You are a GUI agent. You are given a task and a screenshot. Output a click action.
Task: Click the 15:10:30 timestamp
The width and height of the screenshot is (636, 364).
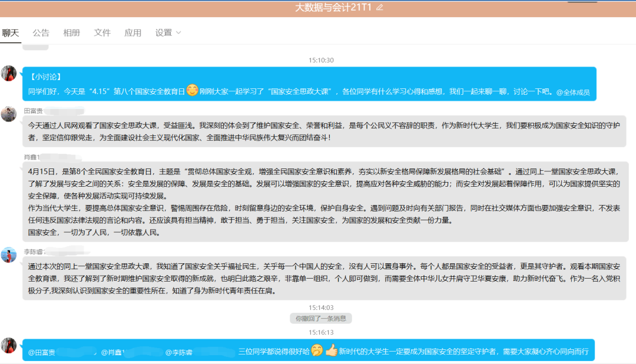[321, 60]
